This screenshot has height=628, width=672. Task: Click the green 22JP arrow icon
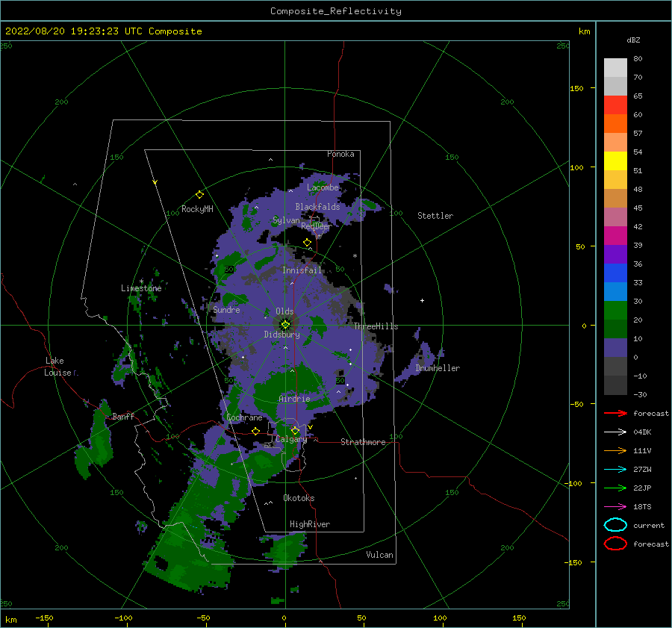coord(615,488)
